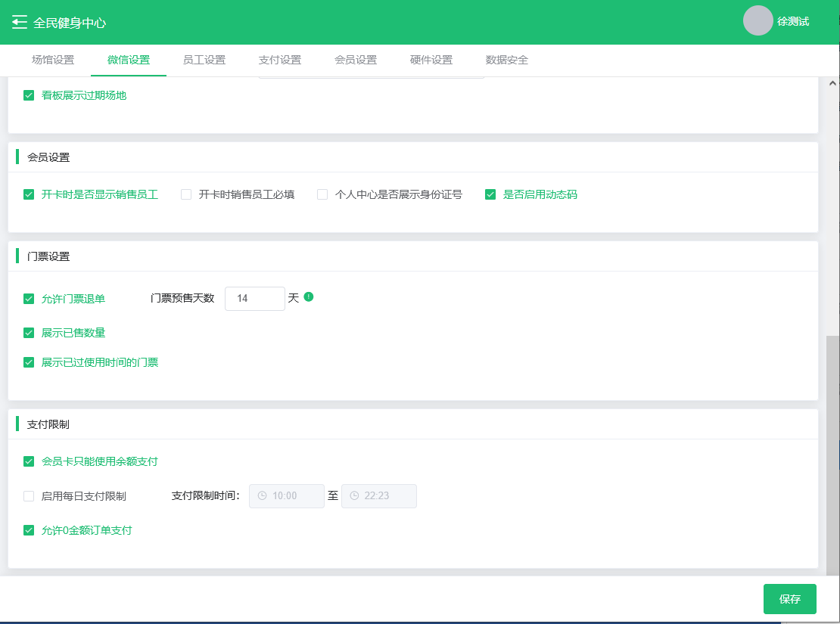Focus the 门票预售天数 input showing 14

(x=255, y=298)
